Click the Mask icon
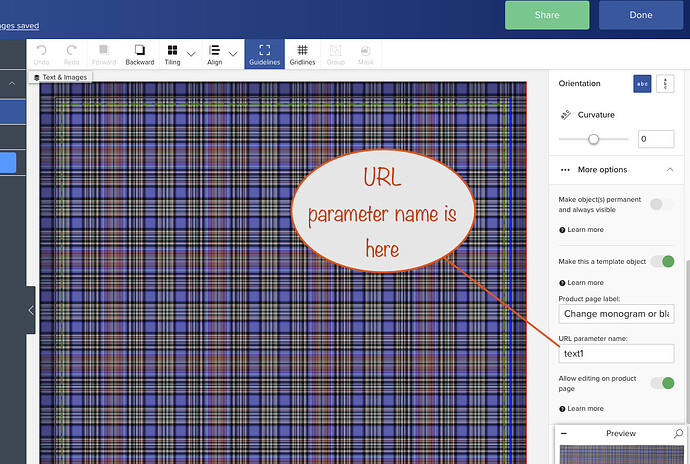 pos(366,55)
